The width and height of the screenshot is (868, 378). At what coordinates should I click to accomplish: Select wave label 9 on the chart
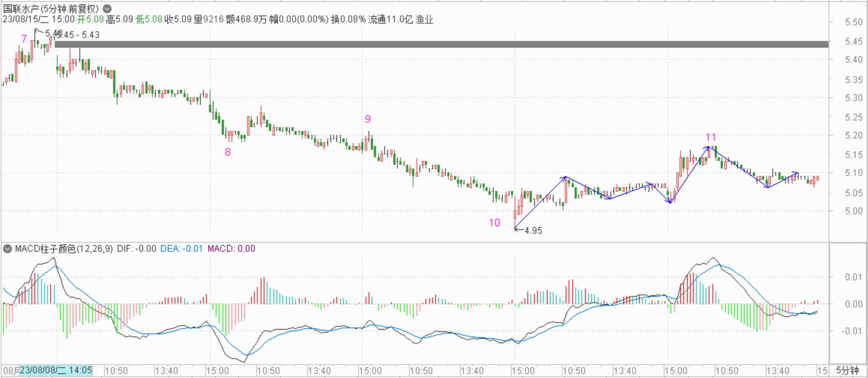point(368,119)
